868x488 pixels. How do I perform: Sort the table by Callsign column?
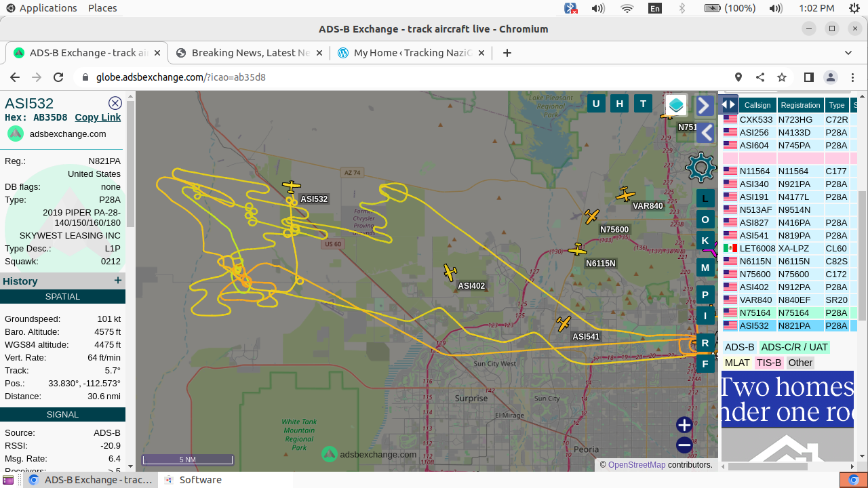tap(757, 105)
